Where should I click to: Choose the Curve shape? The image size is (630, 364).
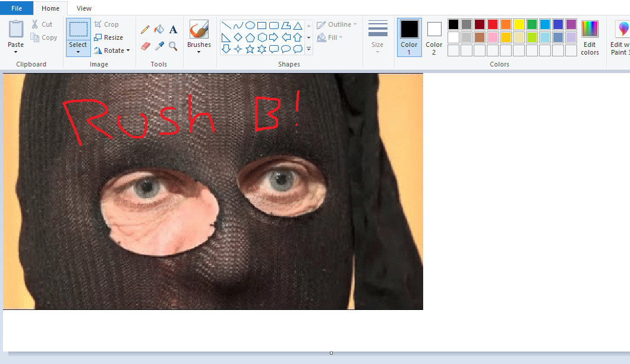pos(238,26)
